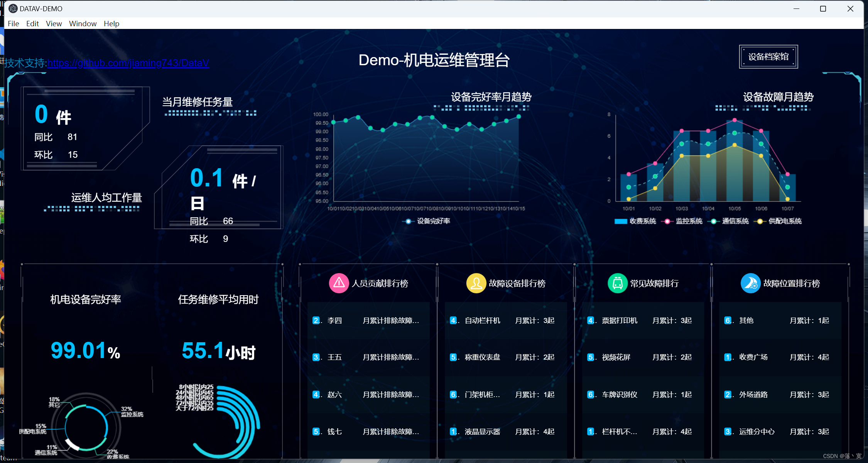The image size is (868, 463).
Task: Click the yellow user icon of 故障设备排行榜
Action: click(x=476, y=283)
